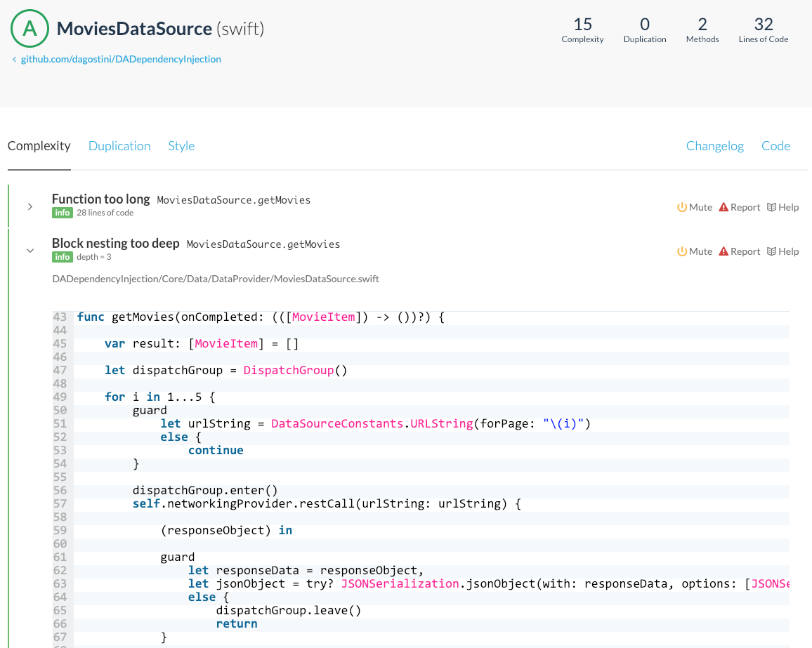The image size is (812, 648).
Task: Expand the Function too long issue
Action: point(30,206)
